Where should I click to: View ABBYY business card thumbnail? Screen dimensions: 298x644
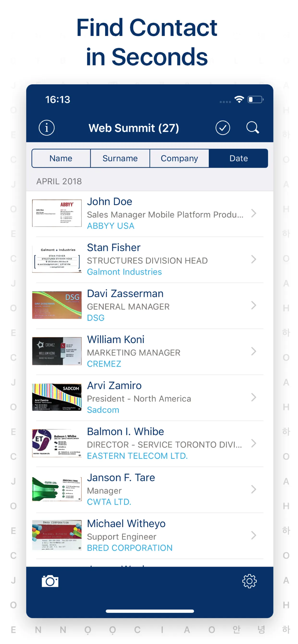point(57,213)
